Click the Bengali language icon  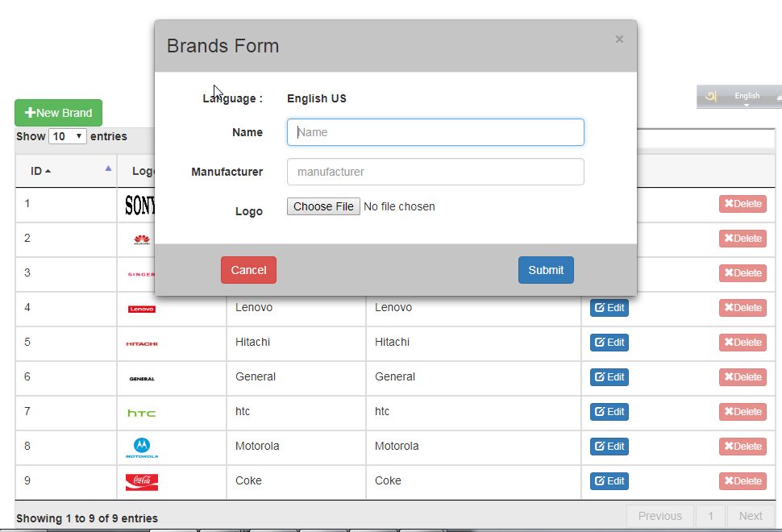tap(710, 97)
